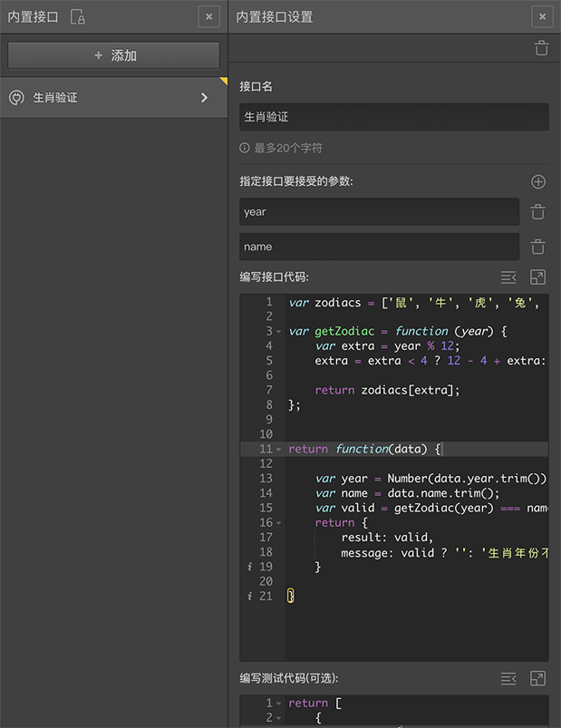
Task: Delete the year parameter
Action: [537, 212]
